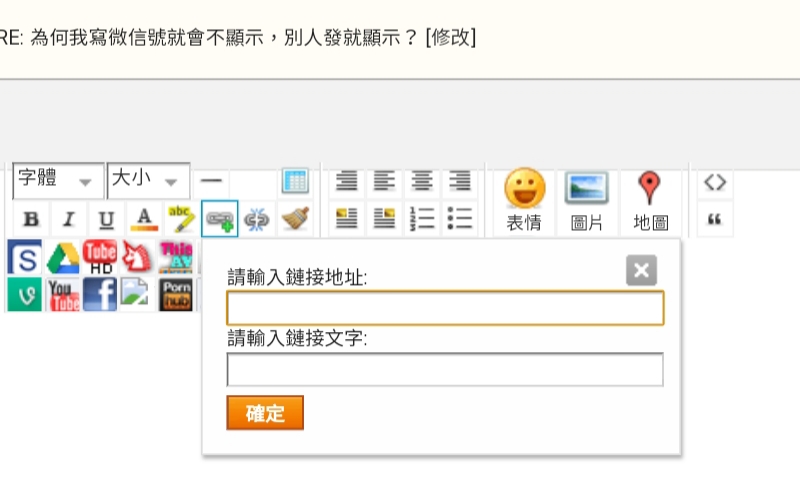Click the clear formatting brush icon
Screen dimensions: 800x480
294,218
